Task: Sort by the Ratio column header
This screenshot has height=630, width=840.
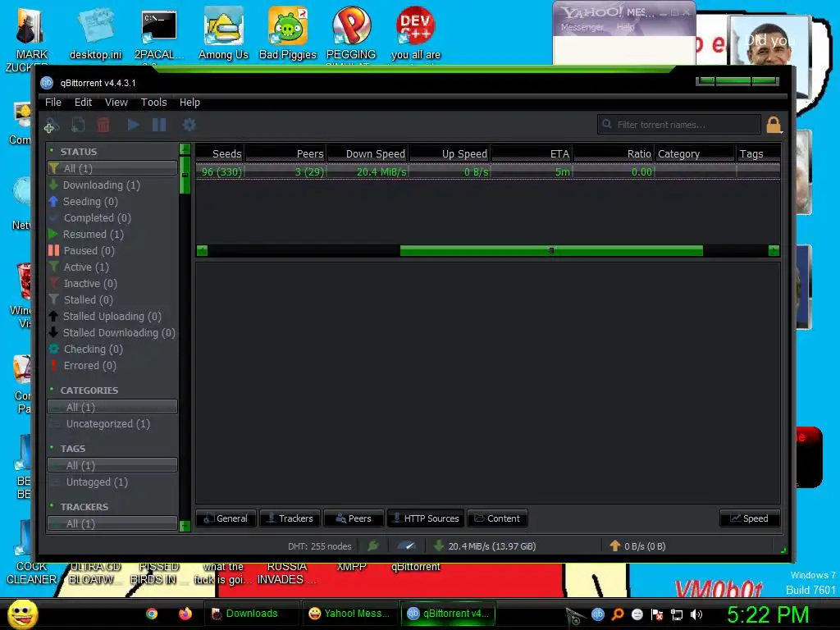Action: coord(614,153)
